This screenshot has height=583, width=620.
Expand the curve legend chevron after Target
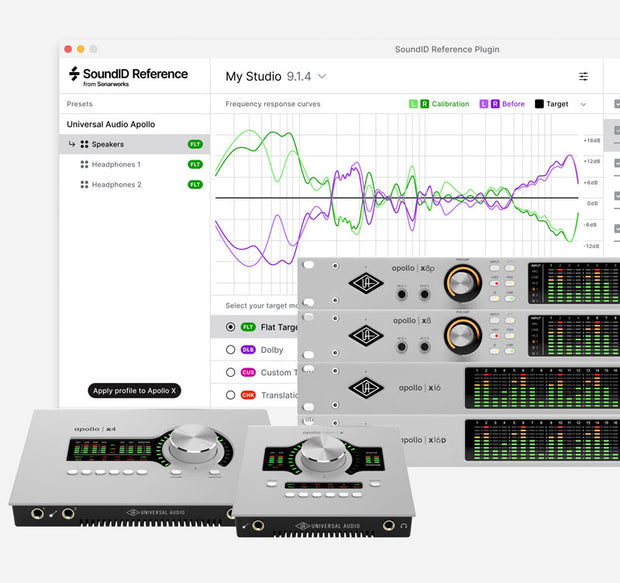(x=583, y=104)
